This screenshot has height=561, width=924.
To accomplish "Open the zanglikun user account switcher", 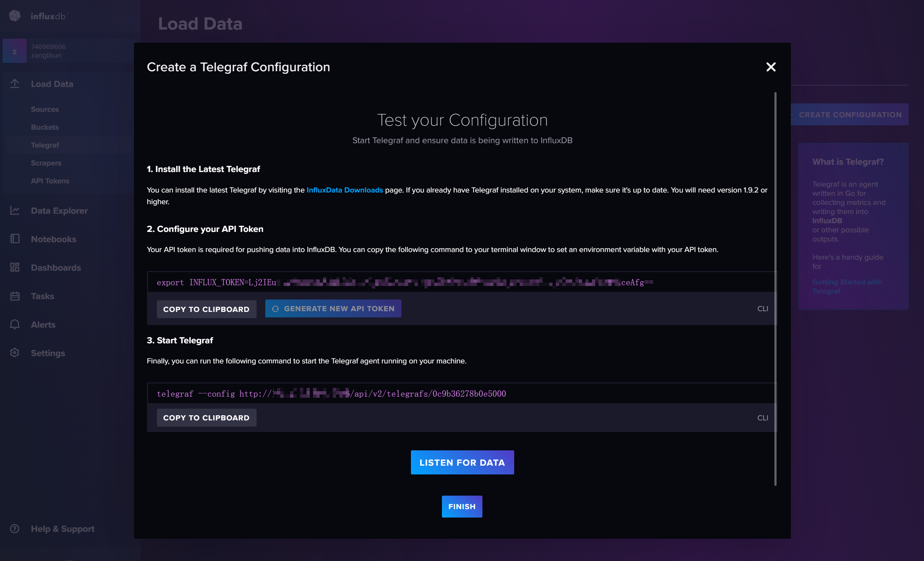I will 48,51.
